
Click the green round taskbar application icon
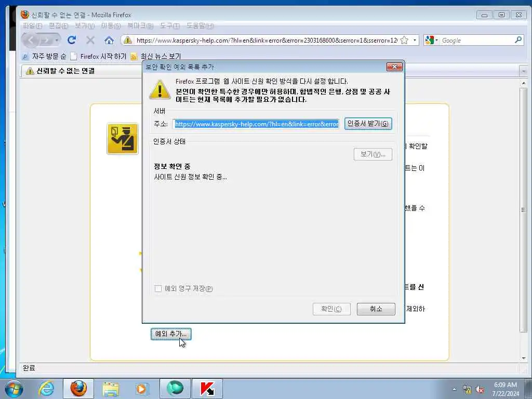point(175,389)
